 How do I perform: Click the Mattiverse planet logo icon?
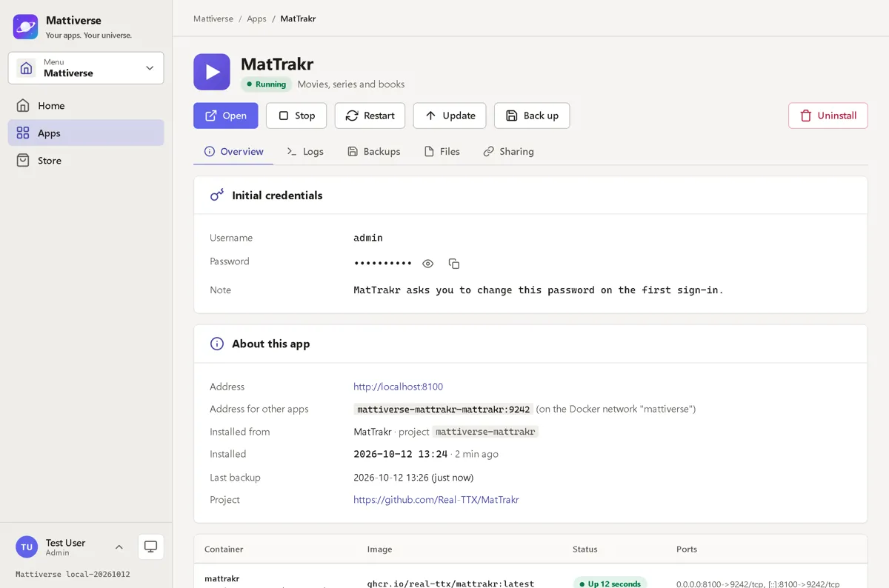pos(25,27)
